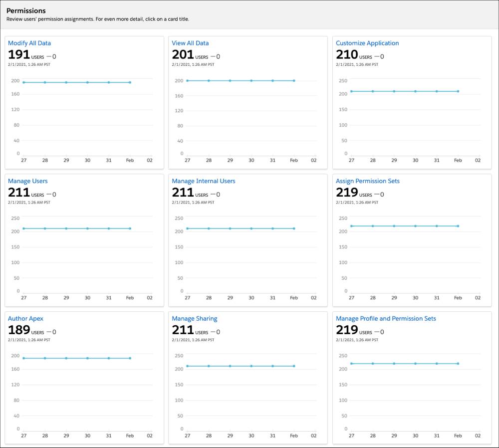Click the 27 data point in Manage Profile and Permission Sets chart

[x=351, y=363]
